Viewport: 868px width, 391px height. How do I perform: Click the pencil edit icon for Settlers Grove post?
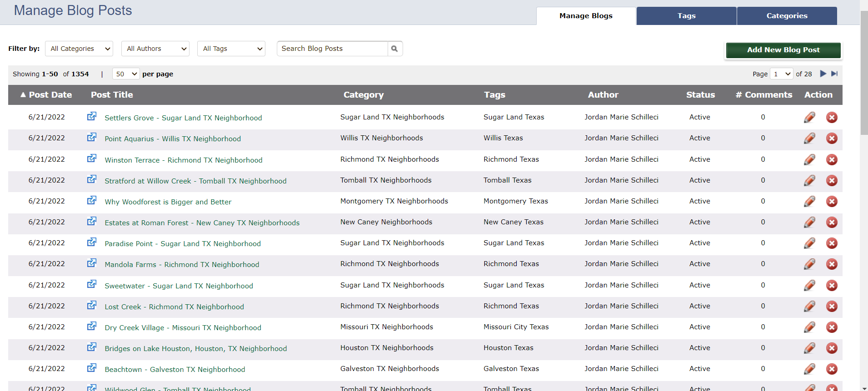(809, 118)
